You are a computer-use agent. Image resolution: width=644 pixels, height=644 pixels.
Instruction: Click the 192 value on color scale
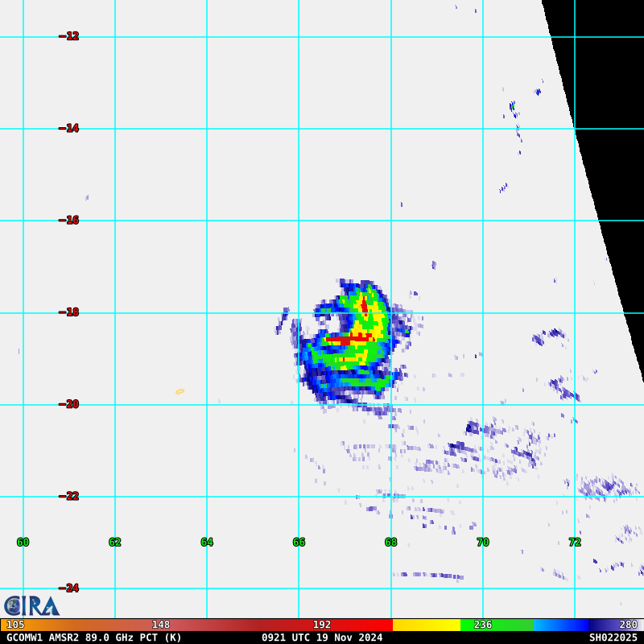tap(322, 625)
